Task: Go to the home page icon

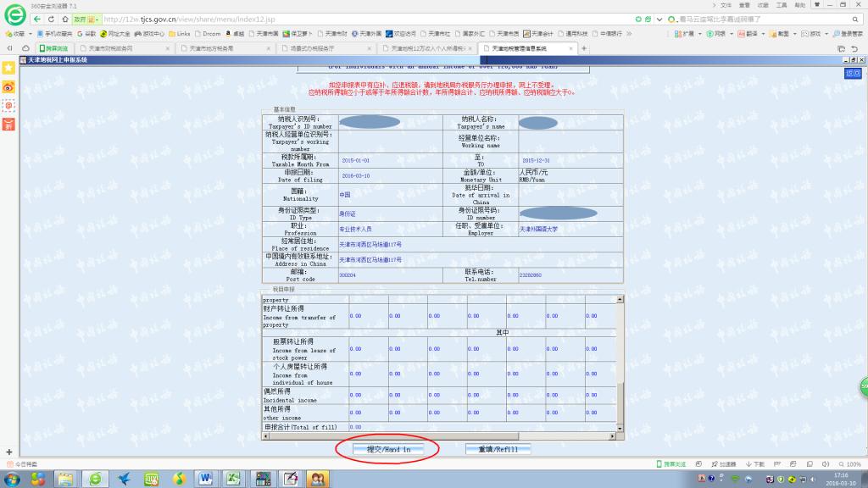Action: (x=65, y=19)
